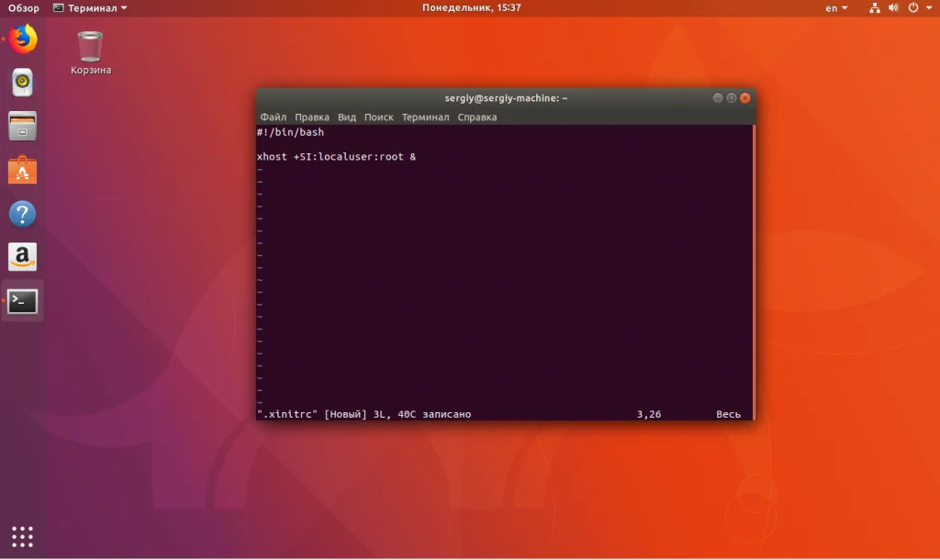Open the clock calendar Понедельник, 15:37
The width and height of the screenshot is (940, 560).
[472, 8]
